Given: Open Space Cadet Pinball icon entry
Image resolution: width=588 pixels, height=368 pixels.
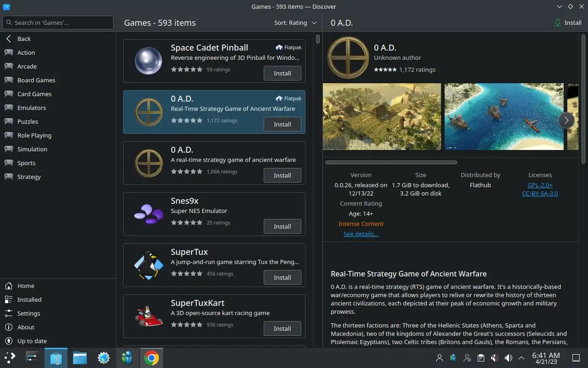Looking at the screenshot, I should (x=148, y=61).
